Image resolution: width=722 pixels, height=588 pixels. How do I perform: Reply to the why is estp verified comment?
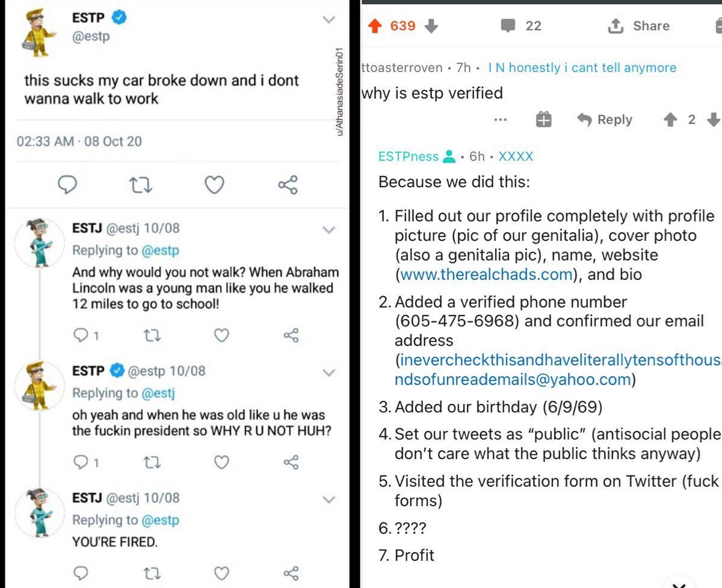click(608, 119)
